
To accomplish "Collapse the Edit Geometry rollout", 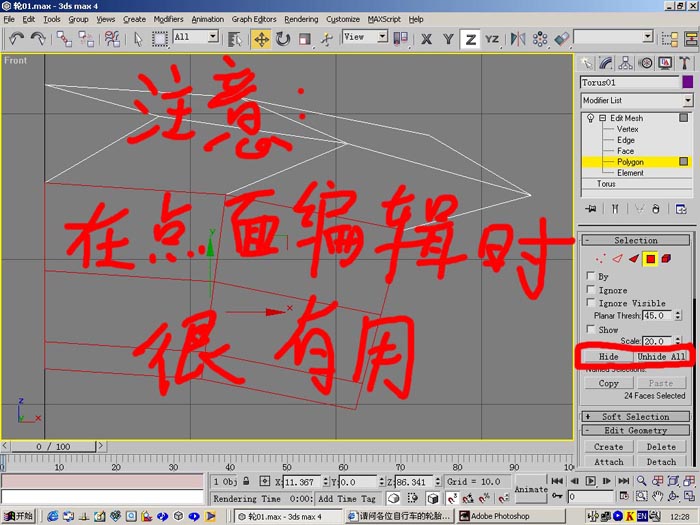I will [636, 431].
